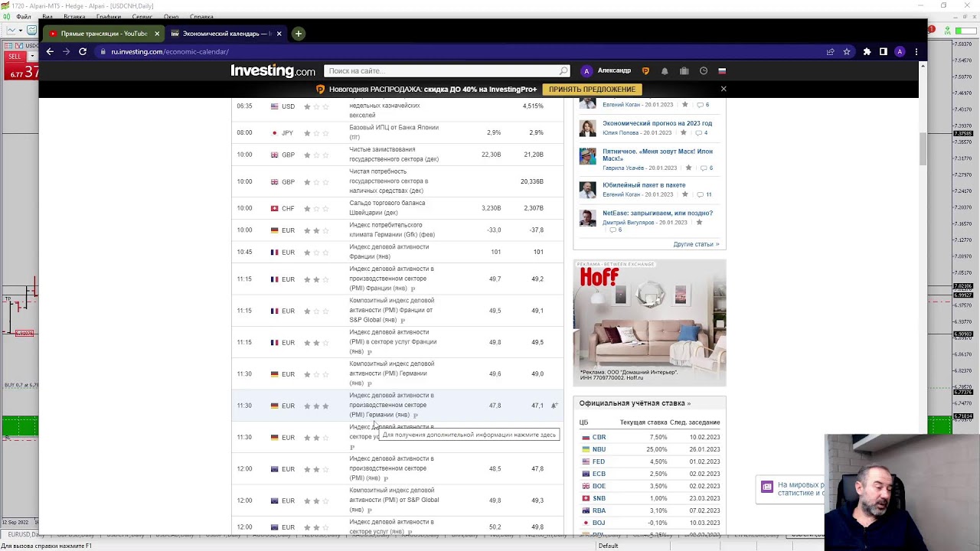Click the Investing.com logo
This screenshot has width=980, height=551.
tap(273, 70)
